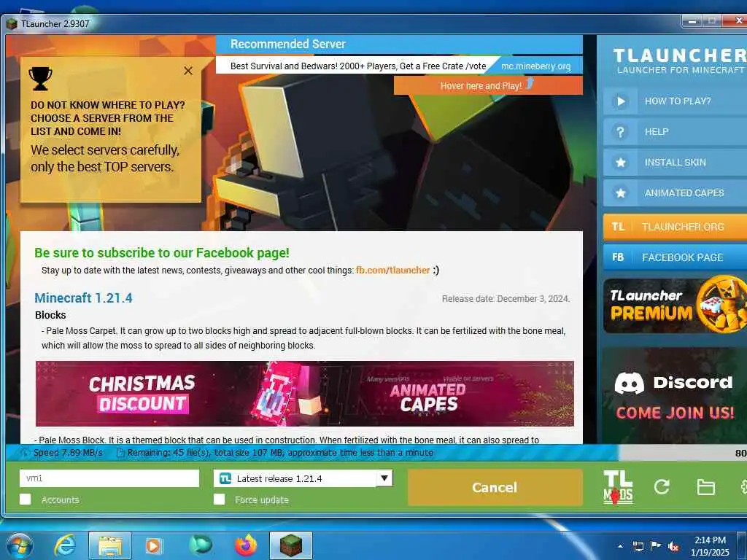Click Hover here and Play button
The height and width of the screenshot is (560, 747).
click(x=488, y=86)
